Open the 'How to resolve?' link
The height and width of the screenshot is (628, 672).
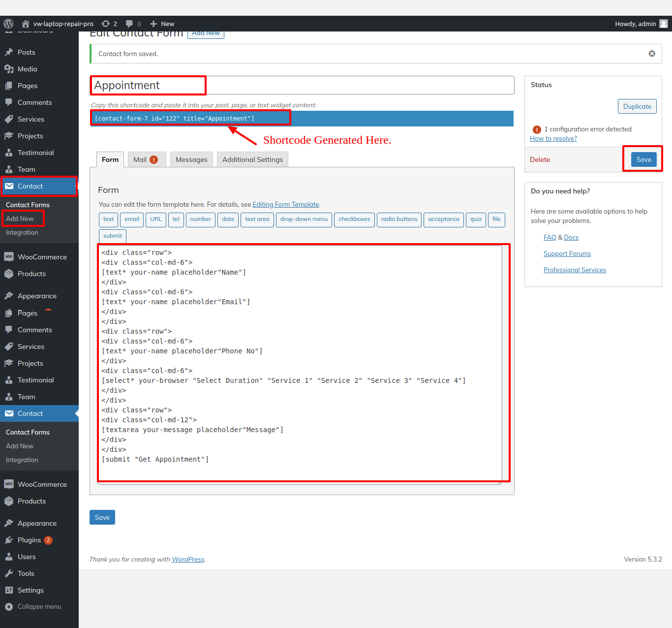tap(553, 139)
